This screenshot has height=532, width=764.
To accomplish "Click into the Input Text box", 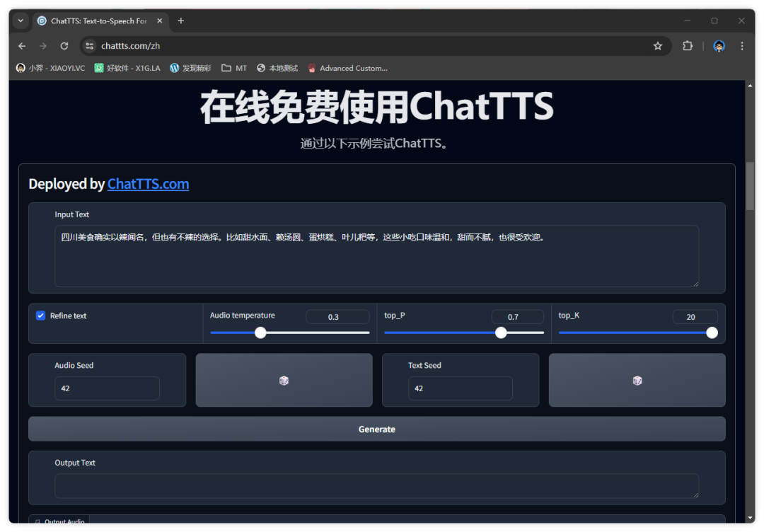I will (376, 256).
